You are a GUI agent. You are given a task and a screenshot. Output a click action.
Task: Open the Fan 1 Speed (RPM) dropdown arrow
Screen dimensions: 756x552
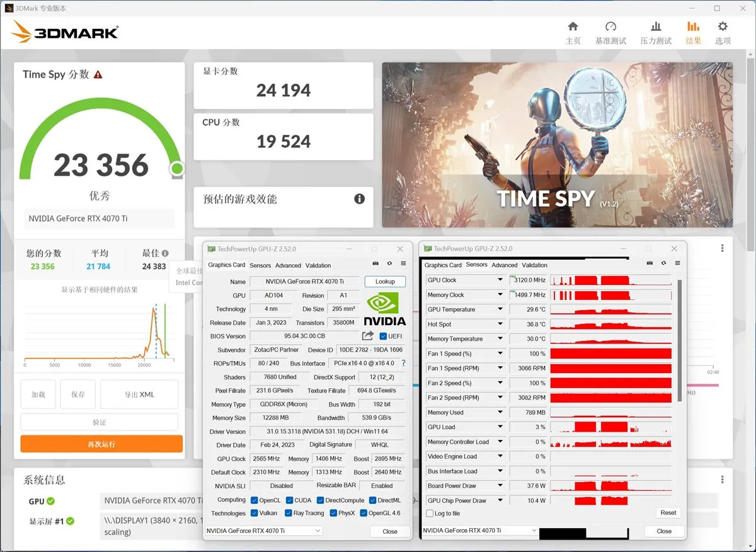tap(500, 368)
